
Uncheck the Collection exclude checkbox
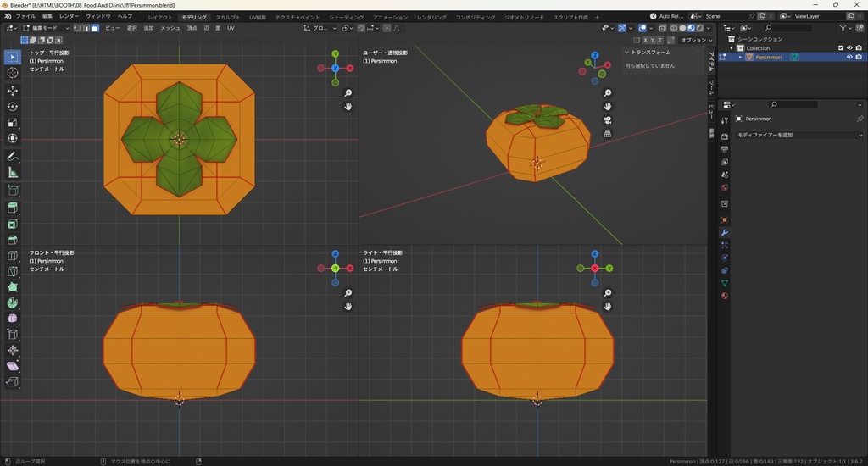point(841,48)
